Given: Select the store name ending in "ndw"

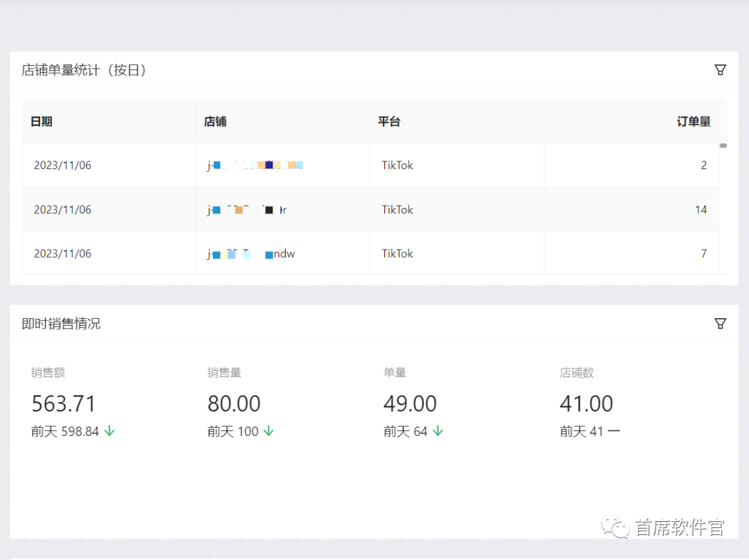Looking at the screenshot, I should pyautogui.click(x=251, y=254).
